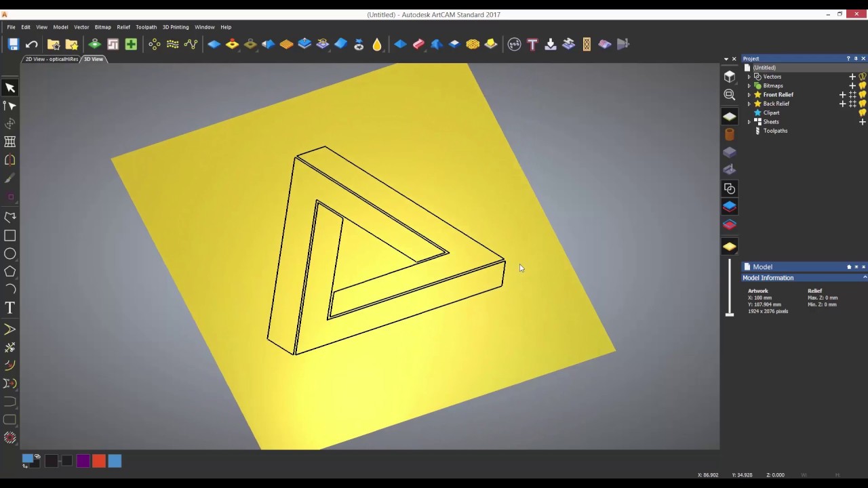Click the orange mirror tool icon
Image resolution: width=868 pixels, height=488 pixels.
pos(10,160)
